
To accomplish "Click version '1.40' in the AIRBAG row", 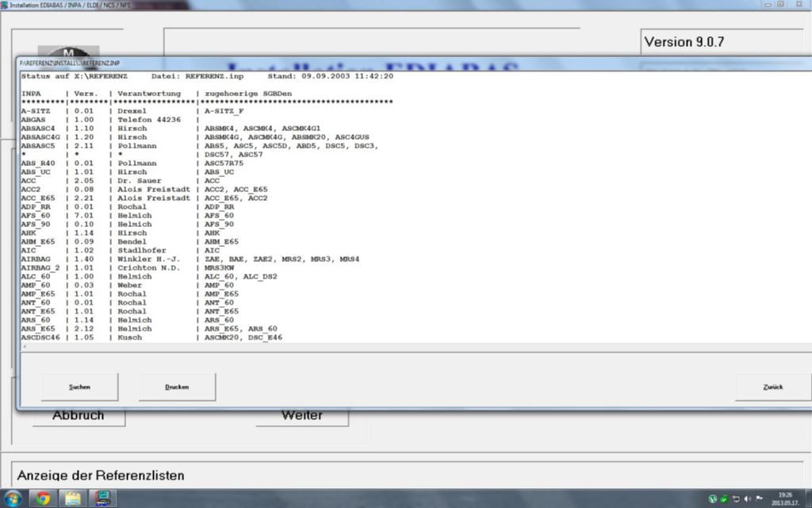I will 84,259.
